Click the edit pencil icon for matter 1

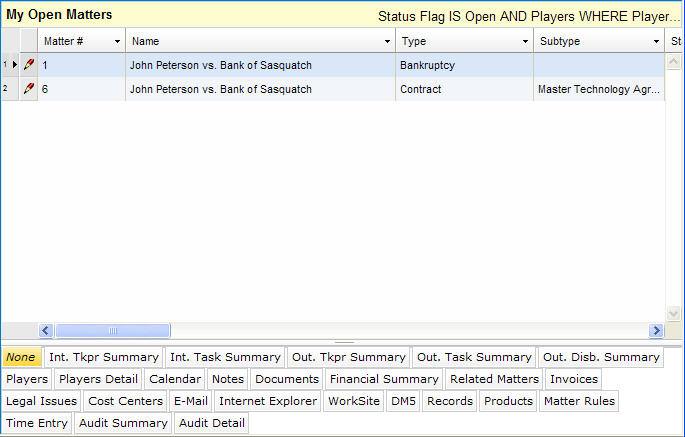[29, 65]
